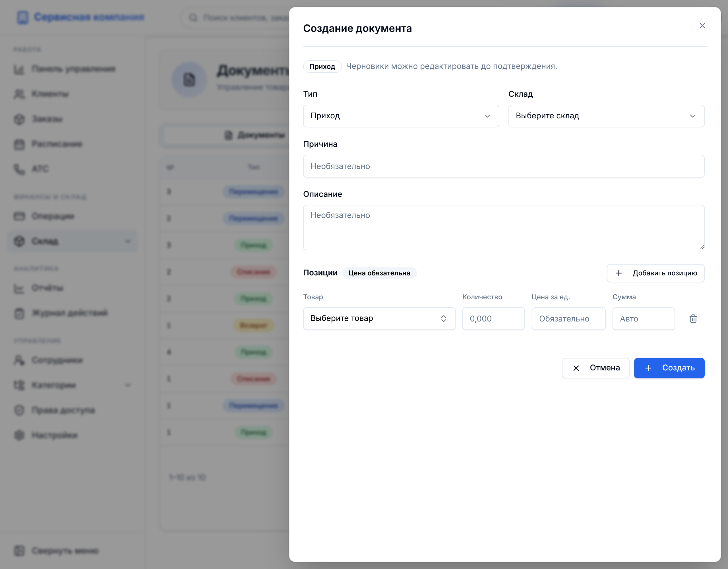Expand the Склад sidebar section chevron
This screenshot has height=569, width=728.
click(128, 241)
